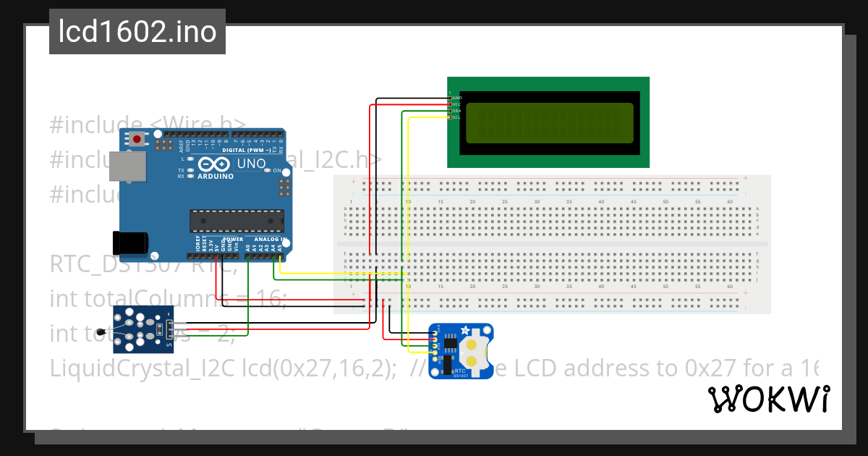Click the 5V pin on the POWER header
Screen dimensions: 868x456
tap(216, 256)
